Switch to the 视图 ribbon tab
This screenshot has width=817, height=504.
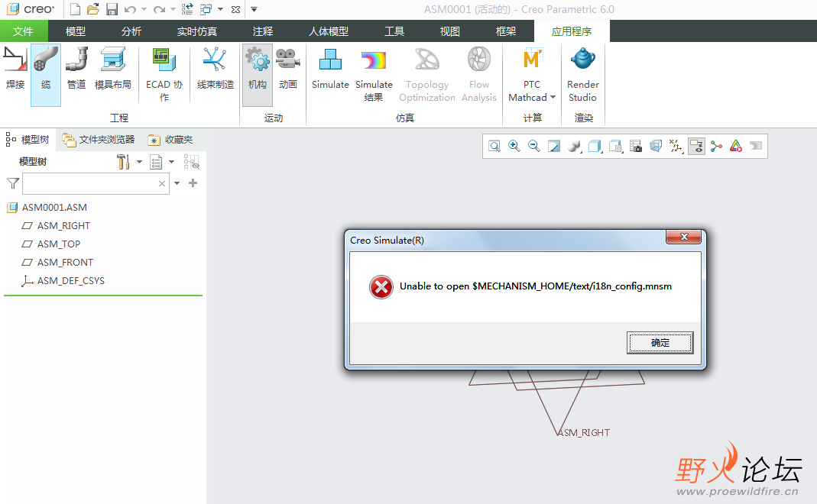(449, 31)
